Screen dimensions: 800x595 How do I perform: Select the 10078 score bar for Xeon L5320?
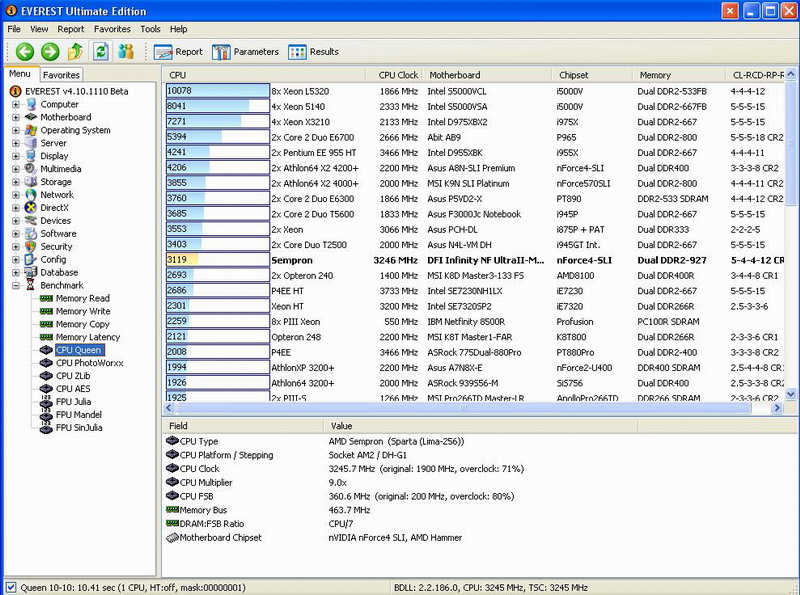coord(218,91)
